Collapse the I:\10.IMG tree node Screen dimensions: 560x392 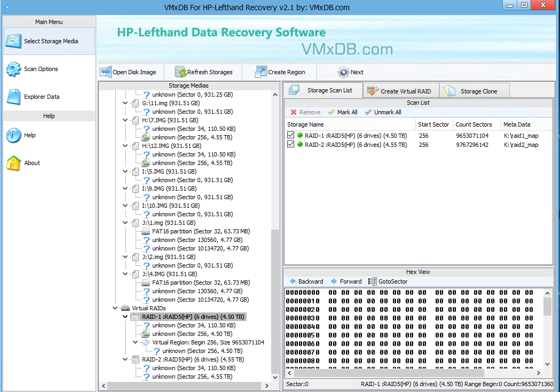click(x=125, y=206)
